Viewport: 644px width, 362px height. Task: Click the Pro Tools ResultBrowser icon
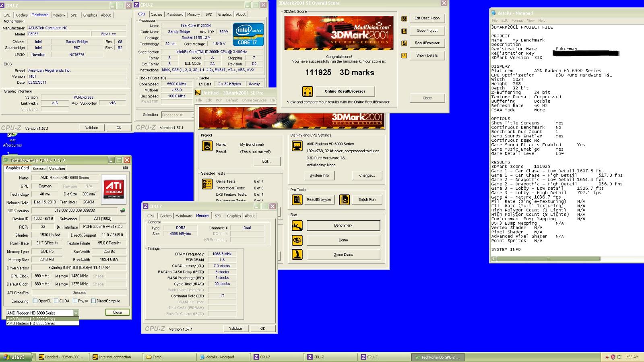pyautogui.click(x=297, y=200)
